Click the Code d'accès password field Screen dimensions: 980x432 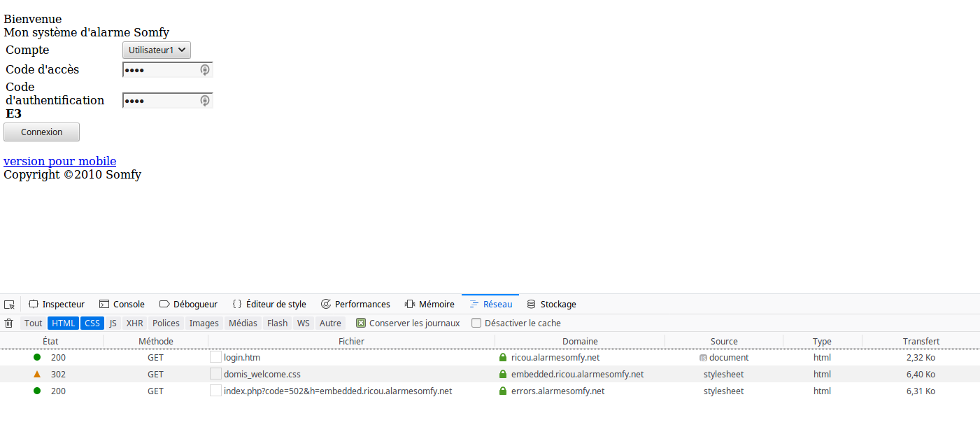tap(168, 69)
